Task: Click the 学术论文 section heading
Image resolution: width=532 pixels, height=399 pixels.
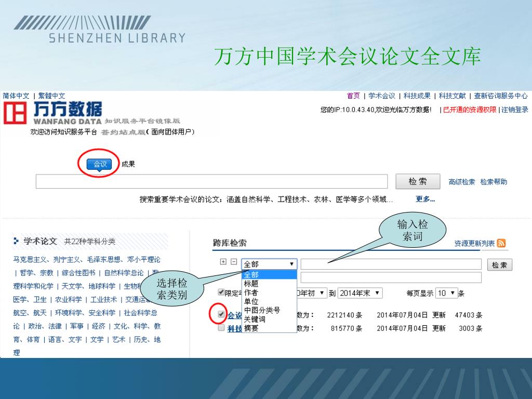Action: click(x=40, y=241)
